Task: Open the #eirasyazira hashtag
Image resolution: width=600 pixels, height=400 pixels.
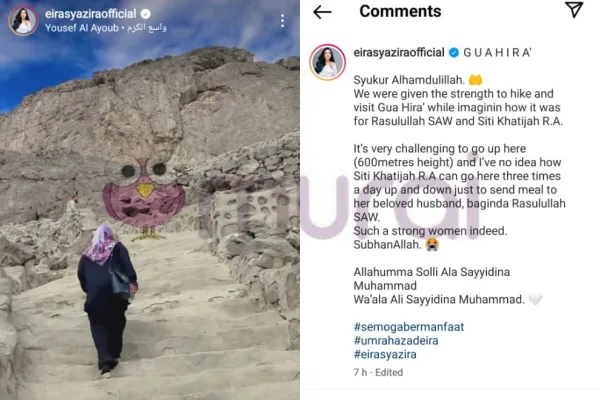Action: [x=385, y=354]
